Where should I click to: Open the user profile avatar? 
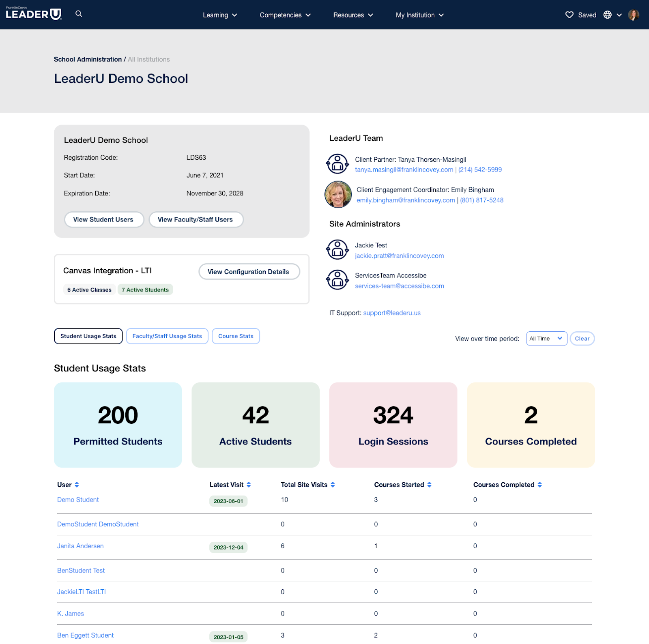(633, 15)
